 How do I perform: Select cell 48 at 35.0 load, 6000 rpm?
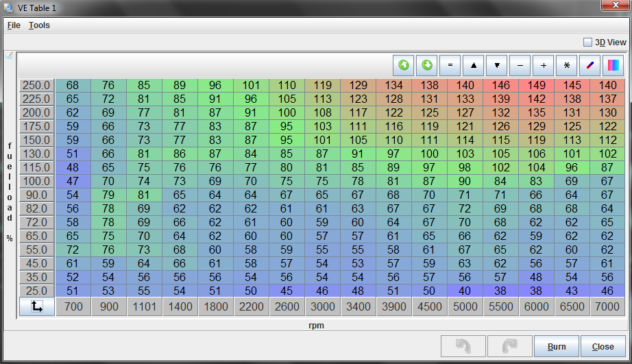coord(537,278)
